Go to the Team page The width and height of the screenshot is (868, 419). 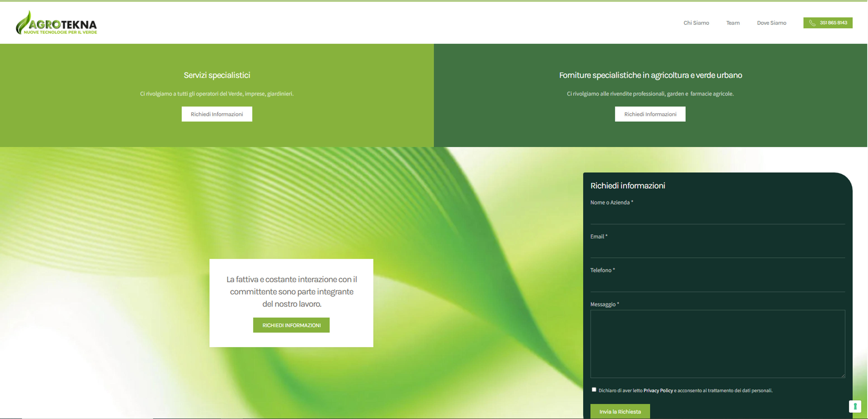click(x=733, y=23)
